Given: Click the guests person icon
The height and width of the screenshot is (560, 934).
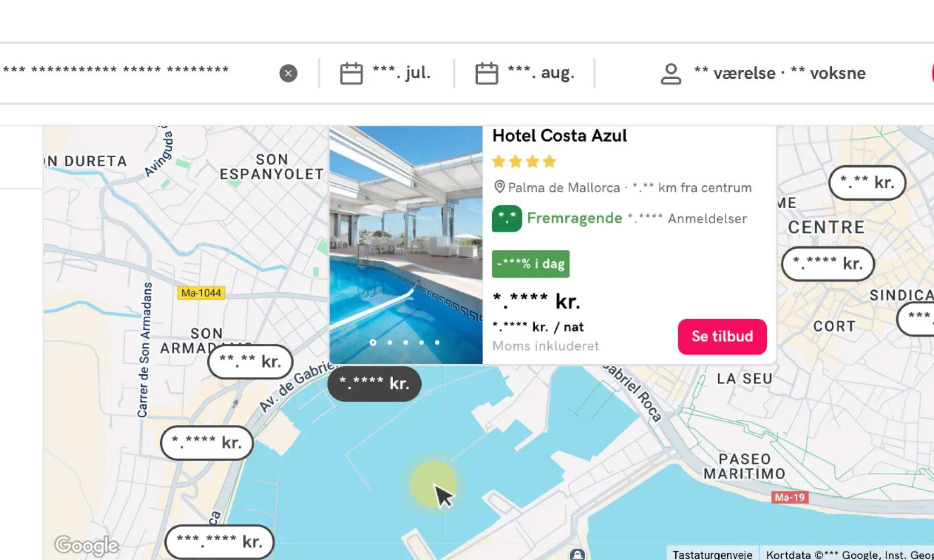Looking at the screenshot, I should click(x=671, y=73).
